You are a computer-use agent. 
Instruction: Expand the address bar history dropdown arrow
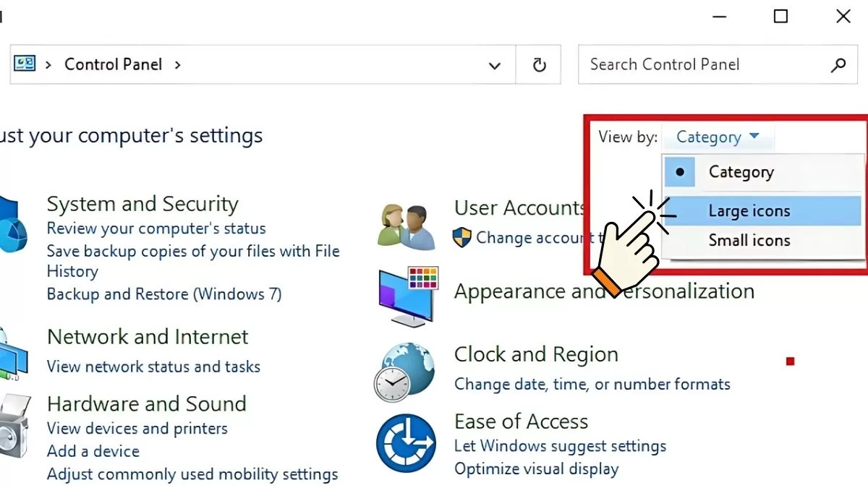pos(495,65)
